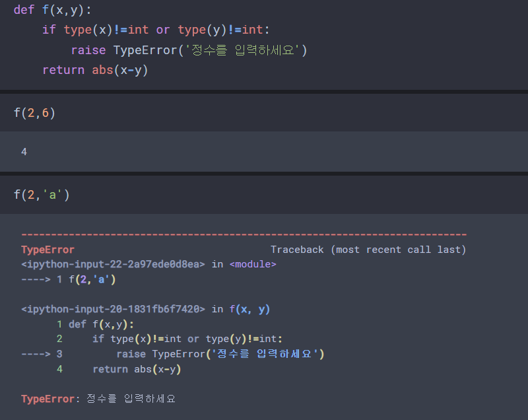The image size is (528, 420).
Task: Click the red dashed separator line text in traceback
Action: (x=244, y=234)
